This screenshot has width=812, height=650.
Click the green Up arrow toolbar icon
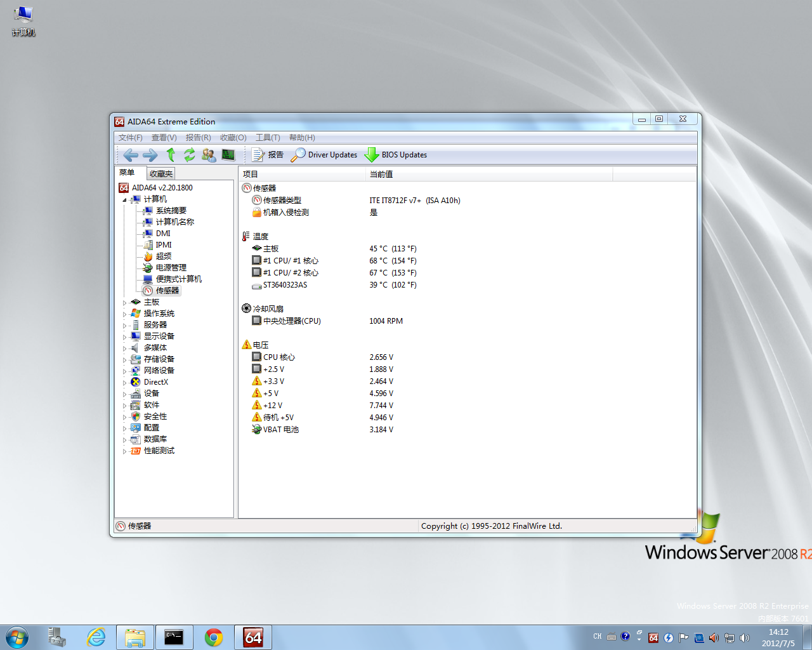tap(171, 155)
